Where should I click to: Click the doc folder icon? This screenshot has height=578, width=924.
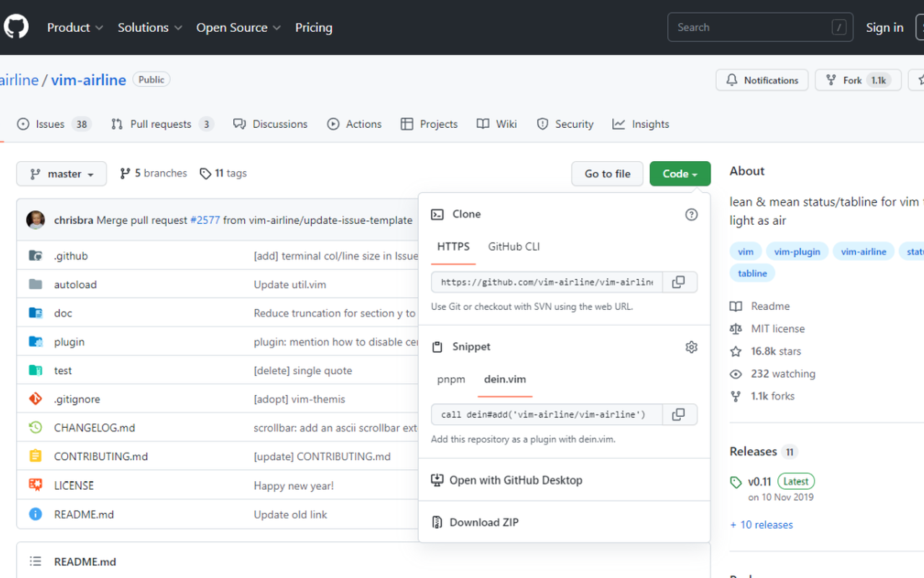click(x=35, y=313)
